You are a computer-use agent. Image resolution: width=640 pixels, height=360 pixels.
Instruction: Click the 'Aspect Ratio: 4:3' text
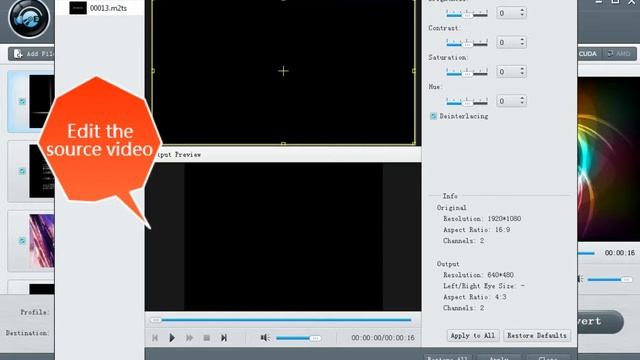475,297
